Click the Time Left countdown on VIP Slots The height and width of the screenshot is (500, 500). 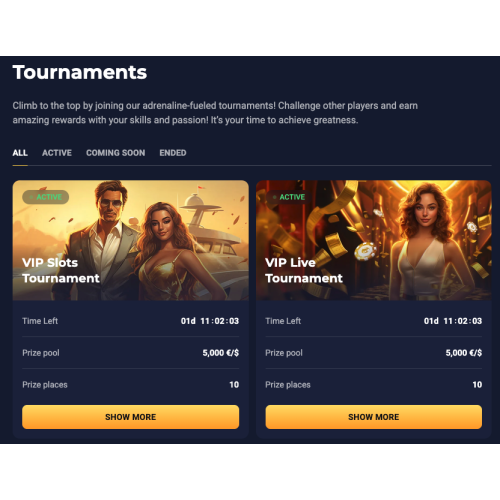click(210, 321)
